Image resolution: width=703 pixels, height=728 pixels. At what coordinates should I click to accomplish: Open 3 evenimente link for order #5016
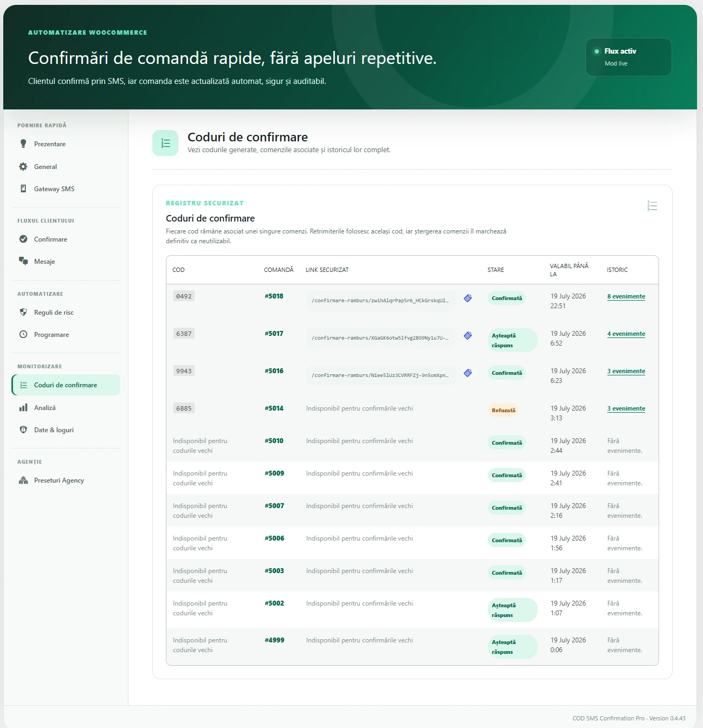coord(626,371)
